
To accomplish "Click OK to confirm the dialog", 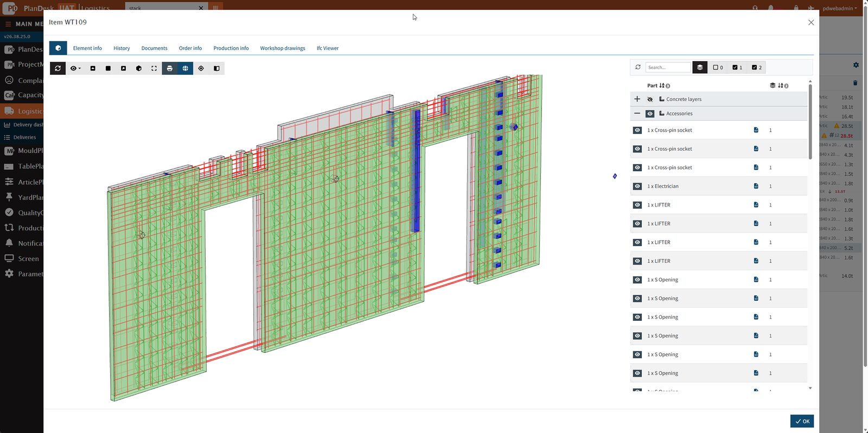I will click(802, 421).
